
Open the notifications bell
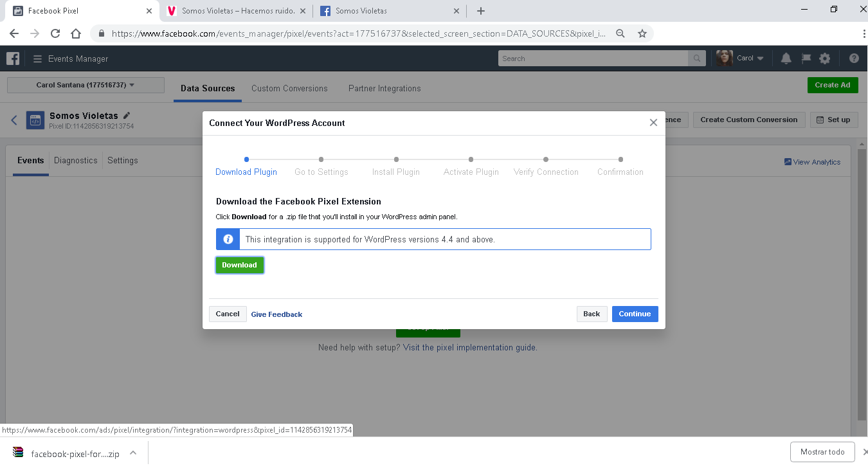pos(786,59)
